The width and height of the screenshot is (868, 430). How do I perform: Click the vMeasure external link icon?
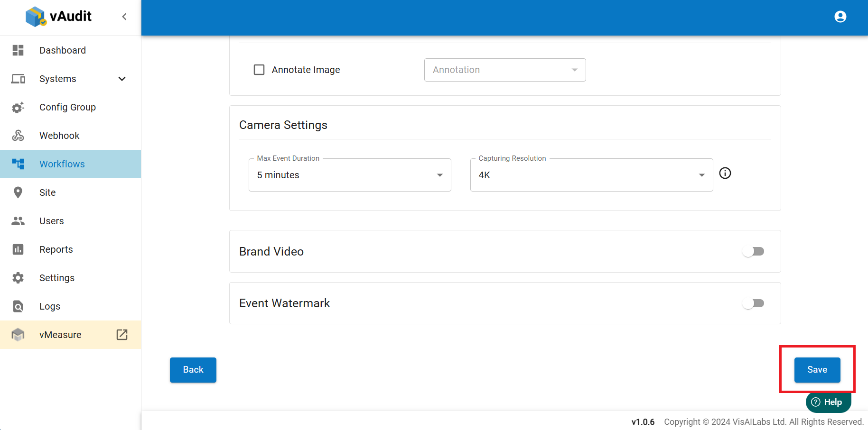[x=122, y=335]
